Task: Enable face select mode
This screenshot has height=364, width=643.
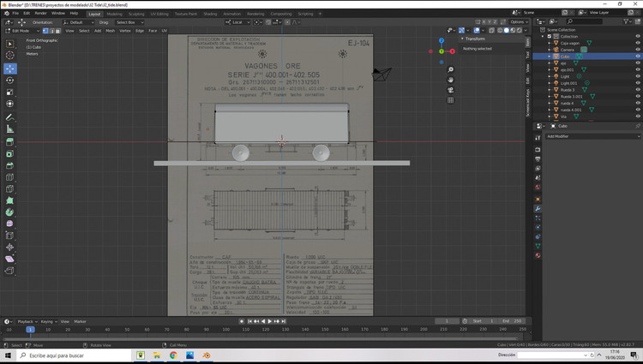Action: point(57,31)
